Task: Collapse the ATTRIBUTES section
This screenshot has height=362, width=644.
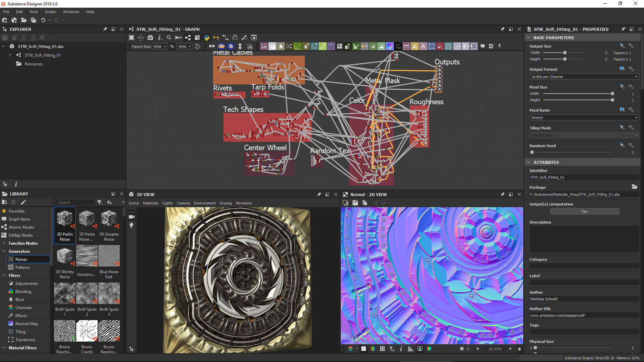Action: (x=530, y=162)
